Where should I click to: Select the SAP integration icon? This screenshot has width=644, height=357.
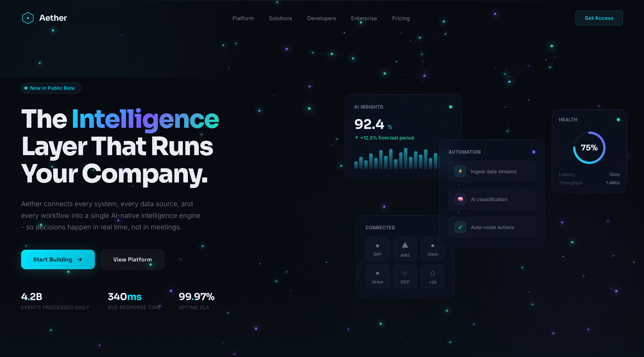click(x=377, y=249)
